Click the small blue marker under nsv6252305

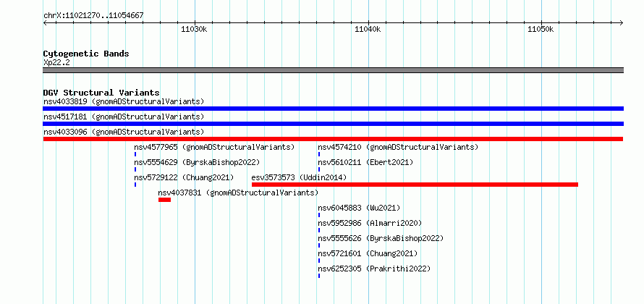click(318, 276)
